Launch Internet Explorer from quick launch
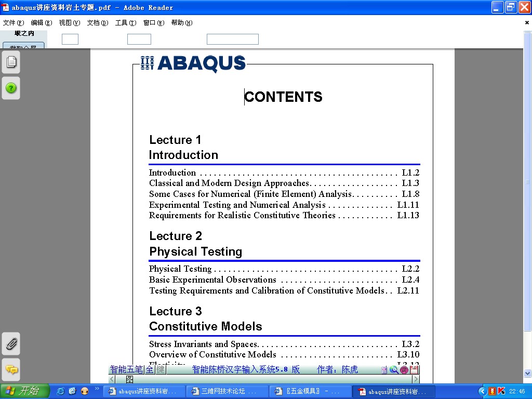This screenshot has height=399, width=532. (x=60, y=391)
